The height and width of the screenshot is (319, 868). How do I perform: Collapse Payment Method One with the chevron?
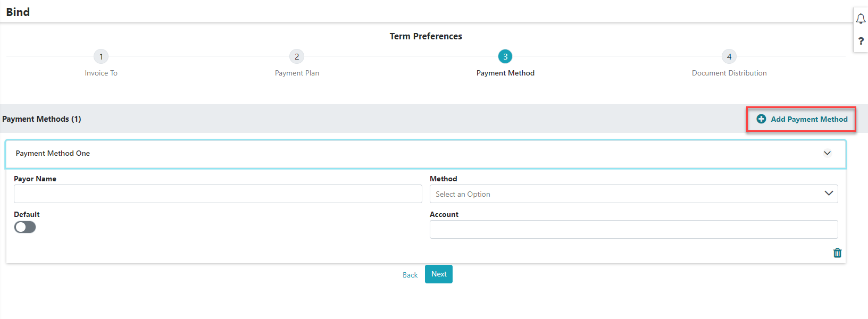827,153
